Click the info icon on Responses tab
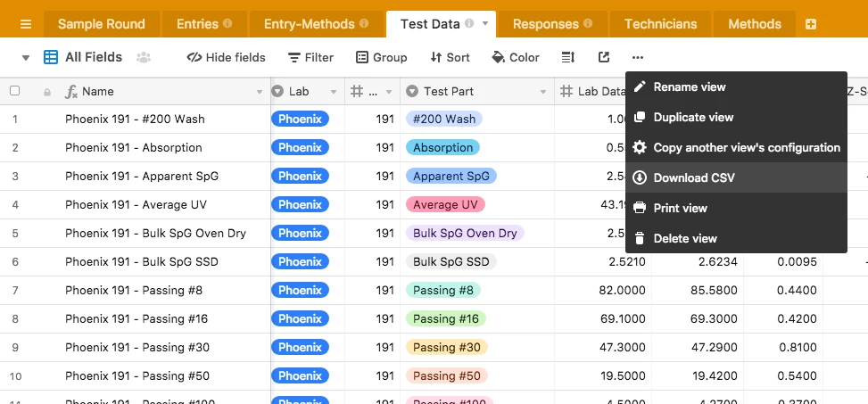 point(588,24)
